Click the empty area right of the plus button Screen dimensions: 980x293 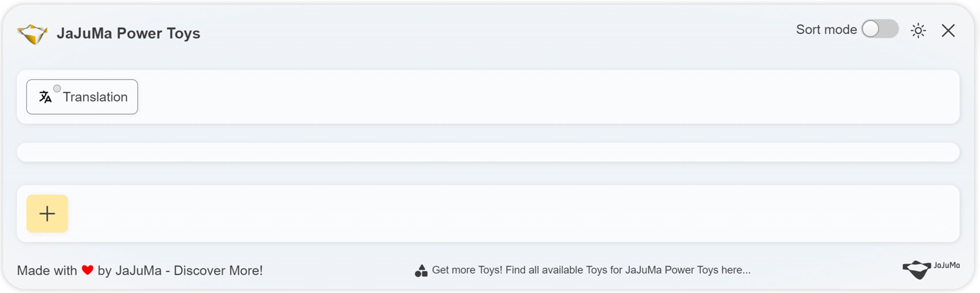coord(513,214)
